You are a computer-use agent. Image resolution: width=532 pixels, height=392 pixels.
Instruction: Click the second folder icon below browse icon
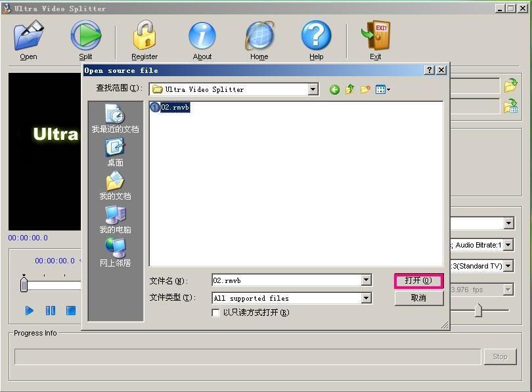[510, 106]
